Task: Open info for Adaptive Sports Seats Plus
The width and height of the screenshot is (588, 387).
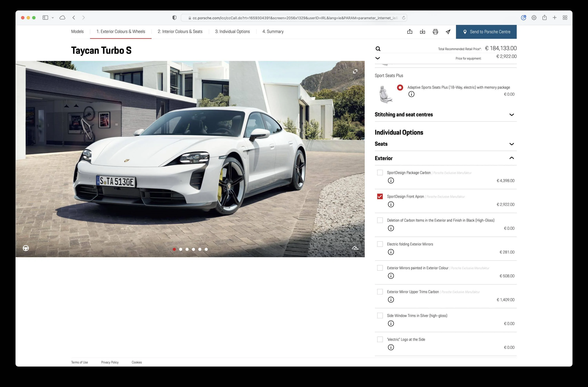Action: click(411, 94)
